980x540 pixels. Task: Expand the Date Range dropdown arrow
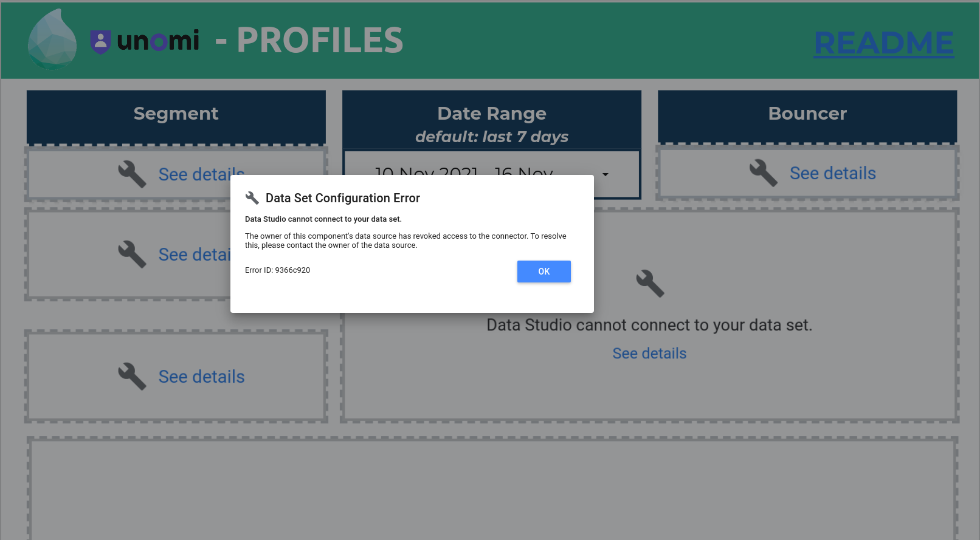click(606, 175)
